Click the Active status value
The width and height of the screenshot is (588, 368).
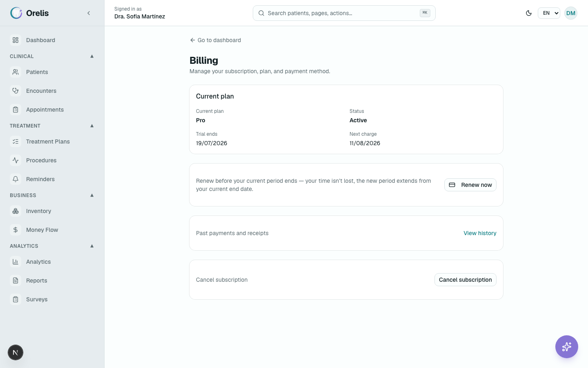(358, 120)
